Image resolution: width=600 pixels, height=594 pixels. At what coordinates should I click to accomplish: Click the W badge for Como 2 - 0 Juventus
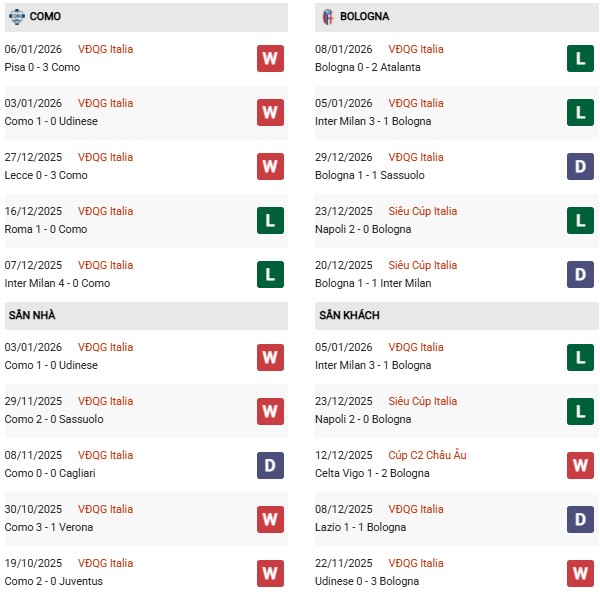click(x=270, y=572)
